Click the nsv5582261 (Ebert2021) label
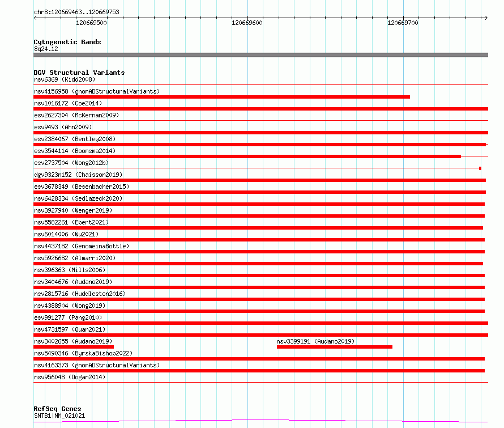The height and width of the screenshot is (428, 504). coord(71,222)
